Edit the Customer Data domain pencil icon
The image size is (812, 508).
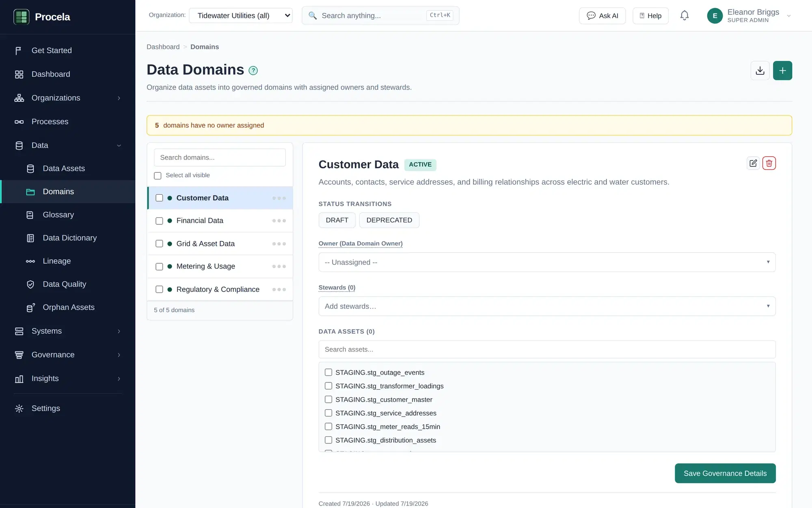coord(753,163)
